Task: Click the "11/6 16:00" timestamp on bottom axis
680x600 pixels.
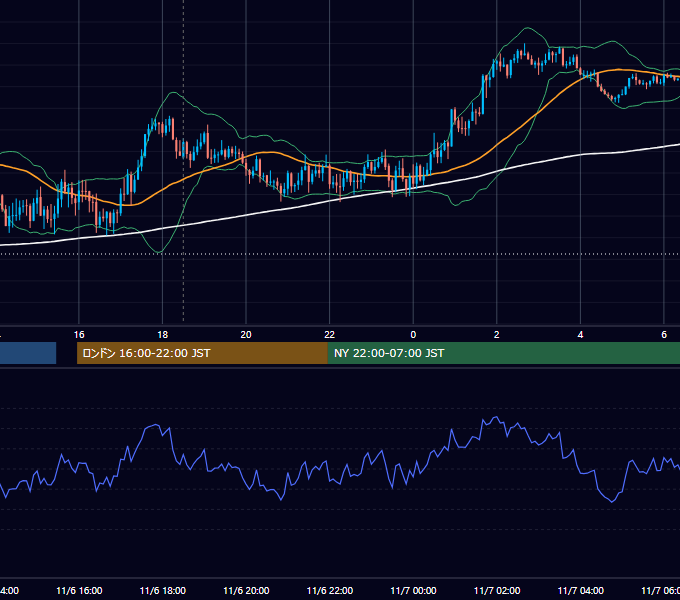Action: (79, 590)
